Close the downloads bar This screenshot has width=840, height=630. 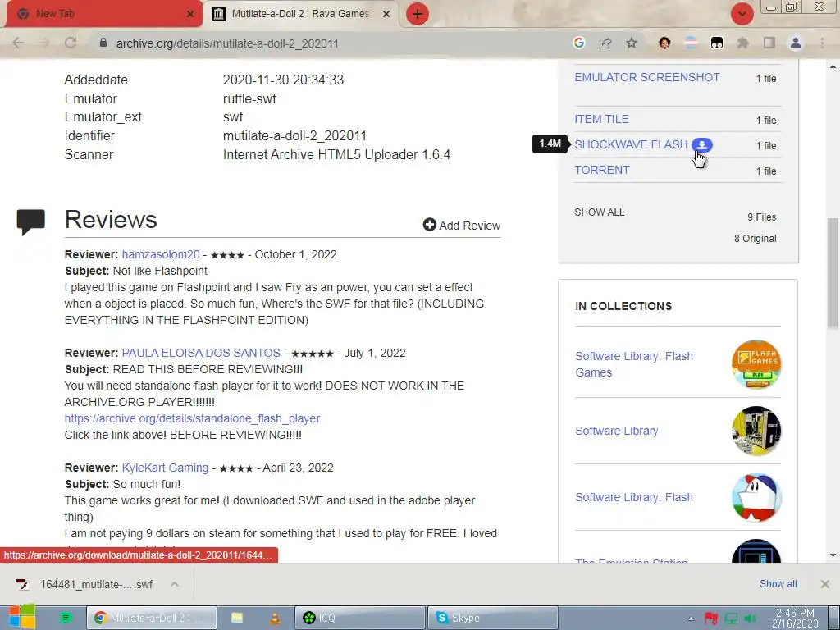[825, 584]
